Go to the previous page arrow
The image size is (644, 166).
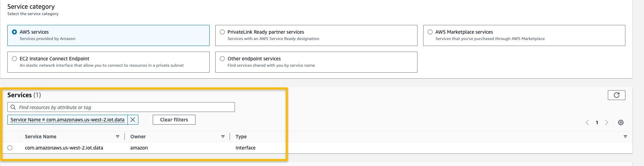tap(587, 122)
